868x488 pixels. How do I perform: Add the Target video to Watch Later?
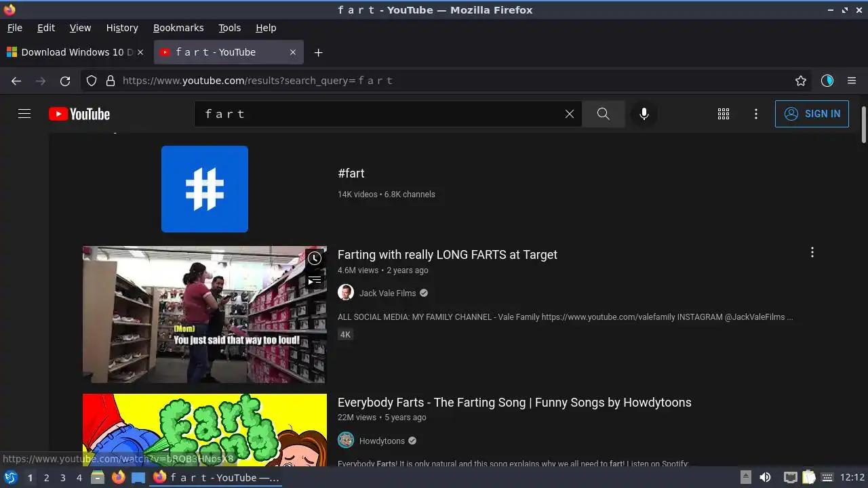click(315, 258)
